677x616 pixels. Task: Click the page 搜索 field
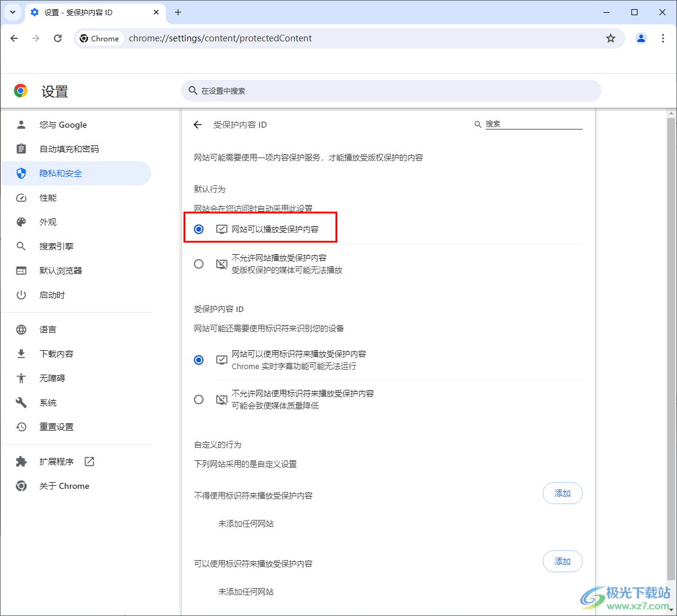[x=534, y=124]
